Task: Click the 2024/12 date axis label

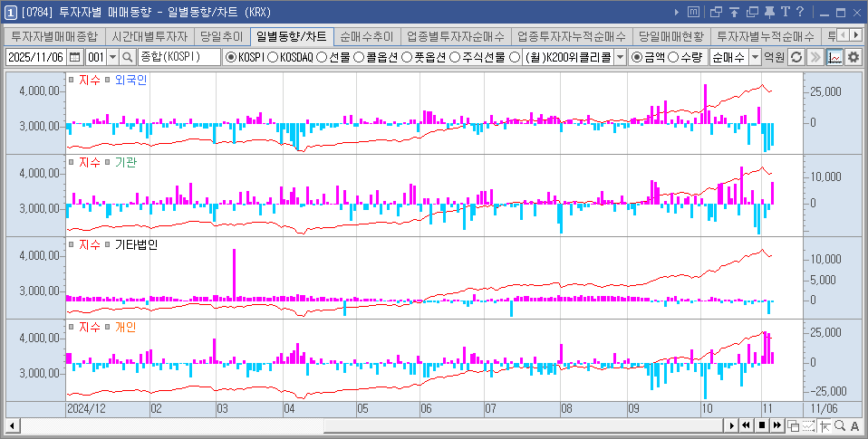Action: click(x=86, y=408)
